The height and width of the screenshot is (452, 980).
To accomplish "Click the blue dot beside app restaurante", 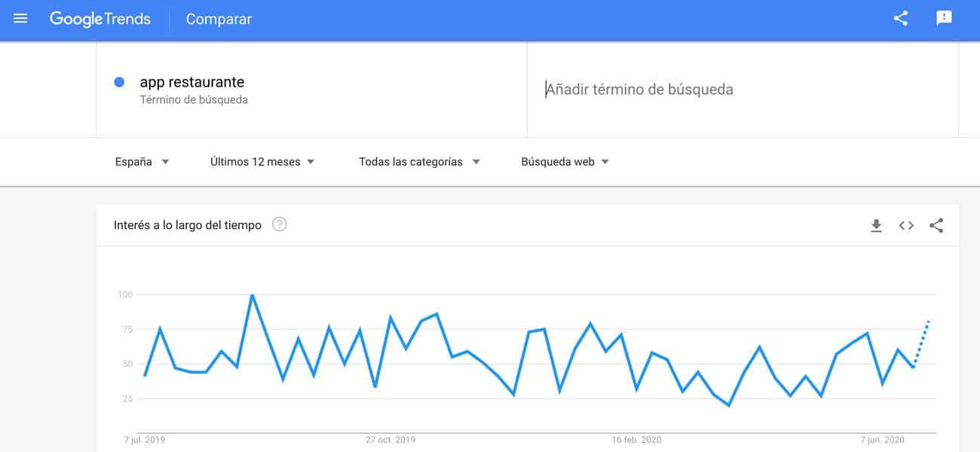I will [x=119, y=82].
